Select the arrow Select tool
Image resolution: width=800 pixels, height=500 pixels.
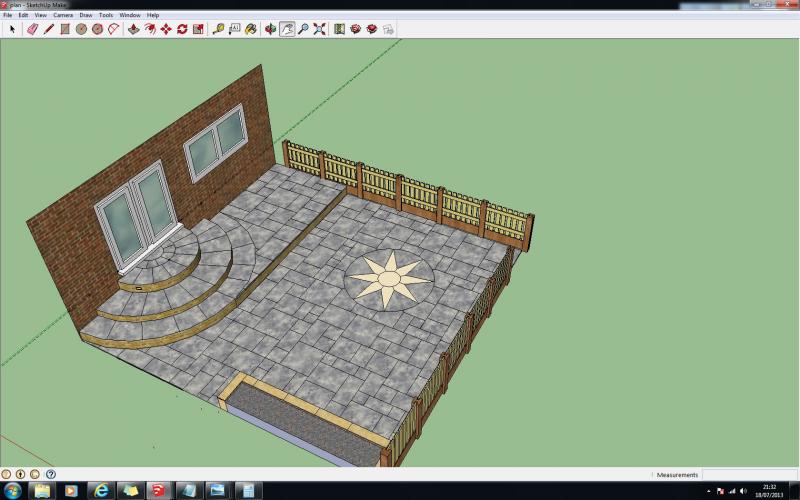click(12, 29)
